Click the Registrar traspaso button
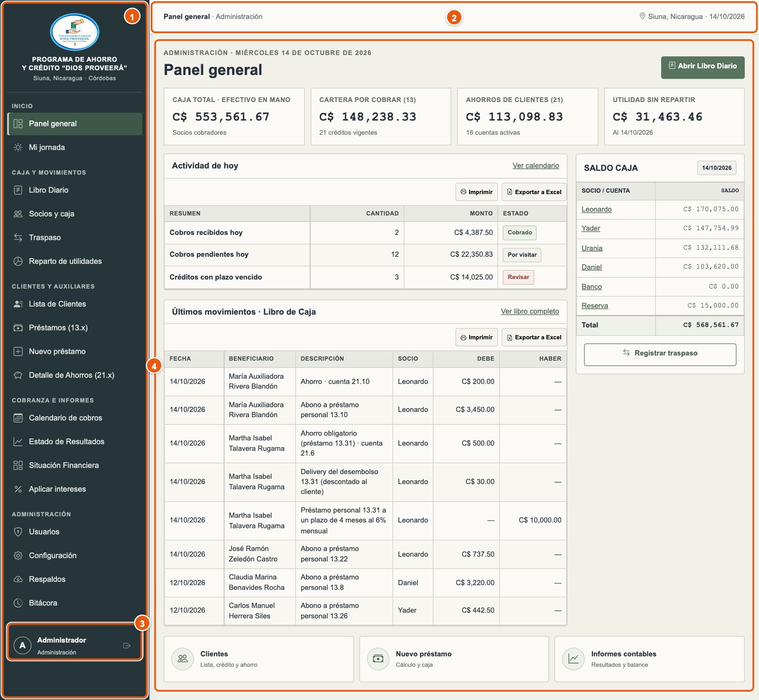This screenshot has width=759, height=700. tap(660, 355)
